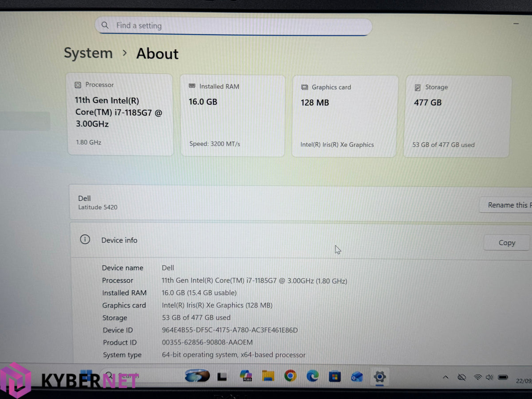The image size is (532, 399).
Task: Click the Device info circle-i icon
Action: pos(85,240)
